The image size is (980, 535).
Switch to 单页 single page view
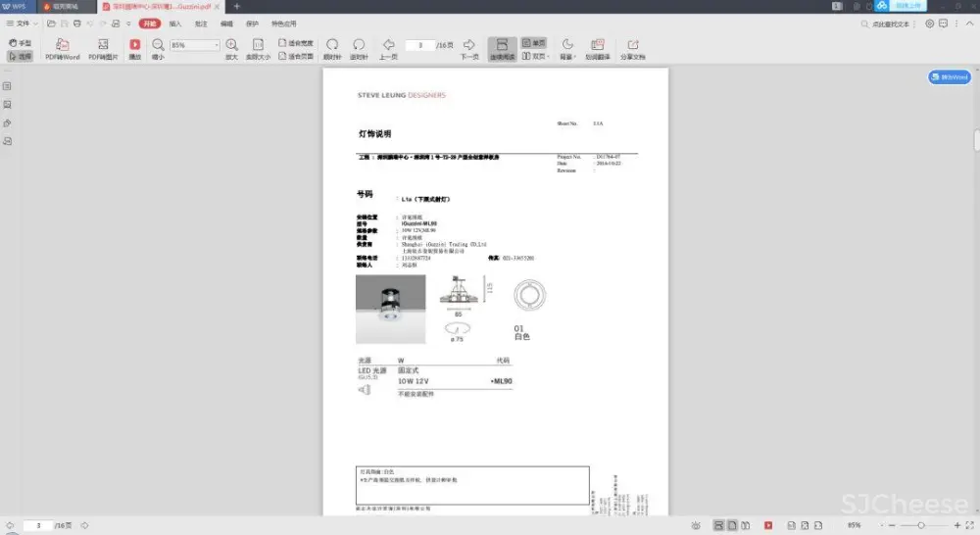(x=533, y=43)
